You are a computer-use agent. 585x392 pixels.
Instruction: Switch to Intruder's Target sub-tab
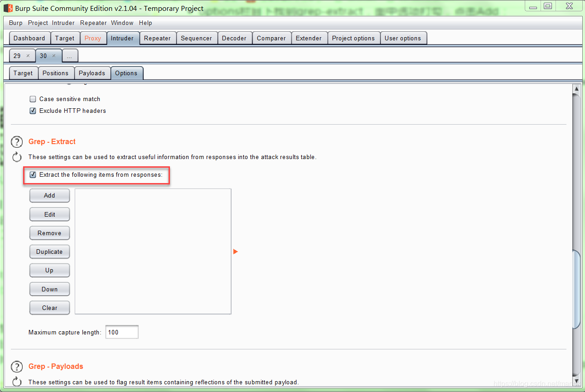click(x=23, y=73)
